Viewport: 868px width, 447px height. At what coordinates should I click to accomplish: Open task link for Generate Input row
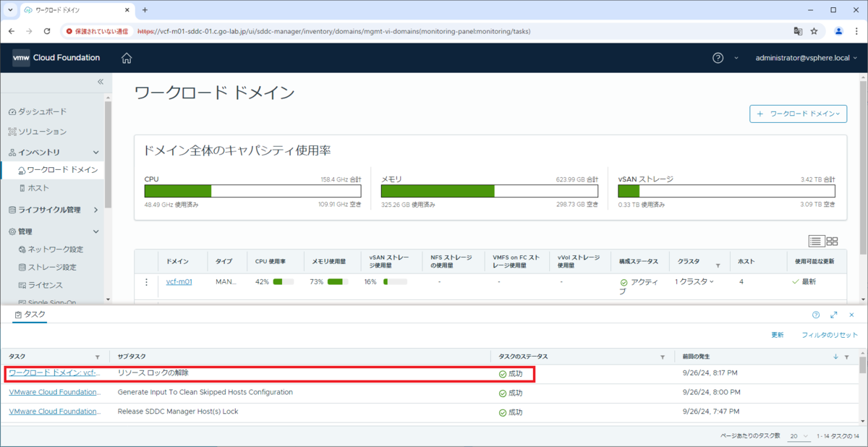pos(54,392)
